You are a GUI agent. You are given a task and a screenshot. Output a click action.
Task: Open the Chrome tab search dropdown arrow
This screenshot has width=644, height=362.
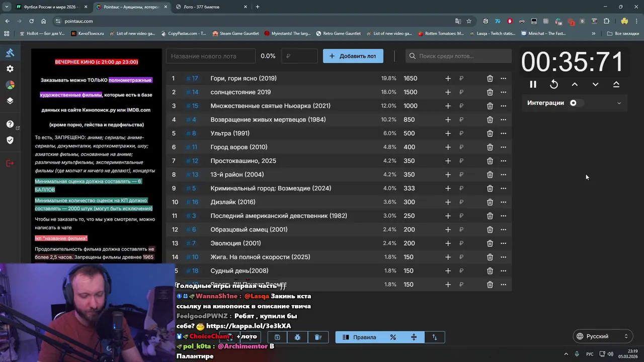7,7
